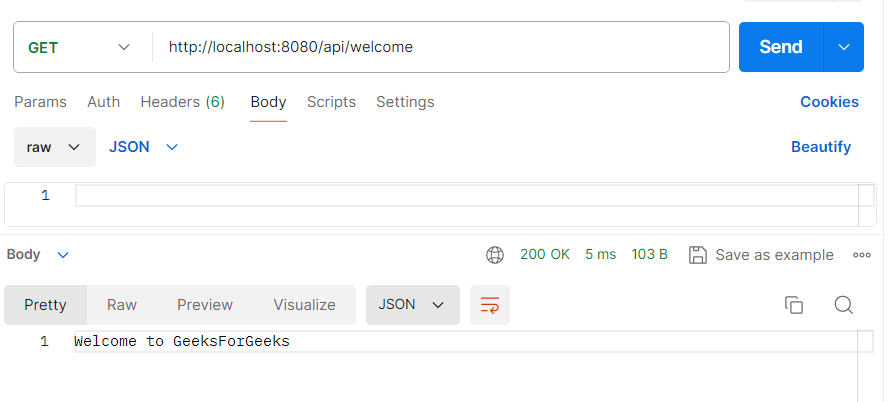Open the three-dot more options menu
This screenshot has width=895, height=402.
pyautogui.click(x=862, y=255)
